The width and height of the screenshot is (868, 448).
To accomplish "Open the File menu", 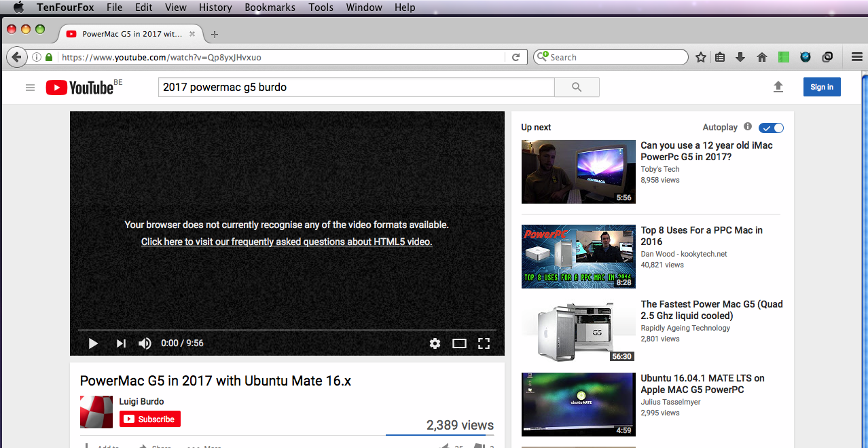I will pyautogui.click(x=115, y=7).
